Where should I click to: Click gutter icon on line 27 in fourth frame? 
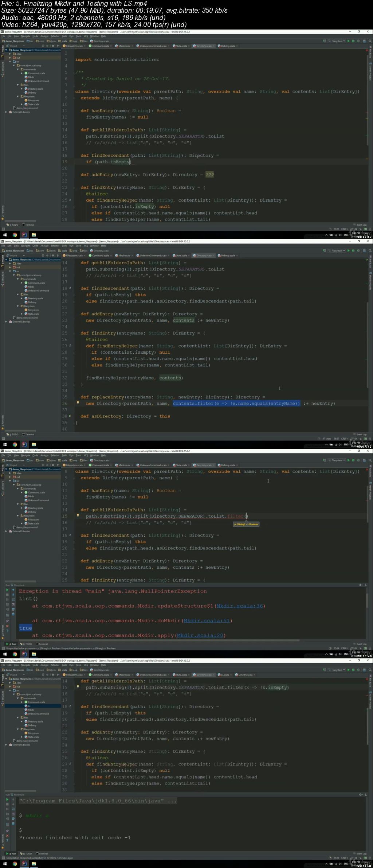[x=70, y=764]
